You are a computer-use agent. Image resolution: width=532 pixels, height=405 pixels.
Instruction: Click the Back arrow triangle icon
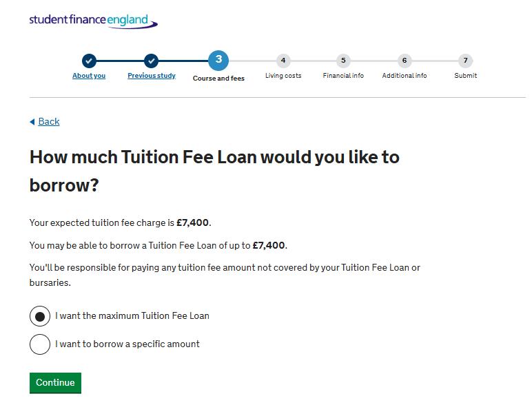(x=32, y=122)
